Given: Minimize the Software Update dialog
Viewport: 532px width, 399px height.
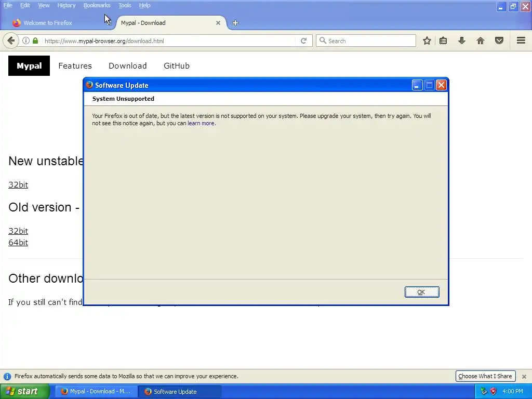Looking at the screenshot, I should coord(417,85).
